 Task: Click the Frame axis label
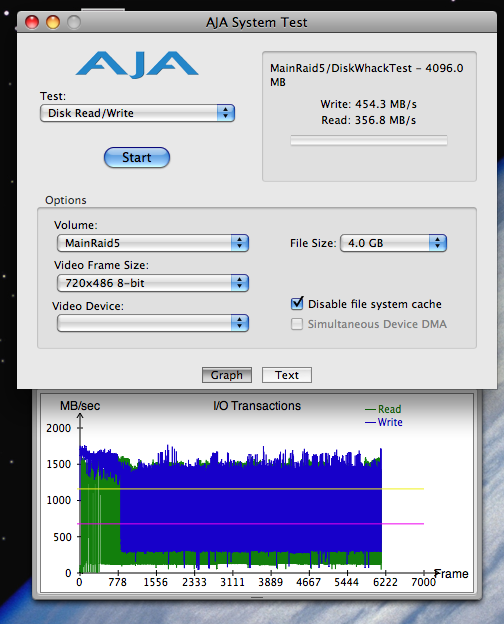(x=451, y=574)
